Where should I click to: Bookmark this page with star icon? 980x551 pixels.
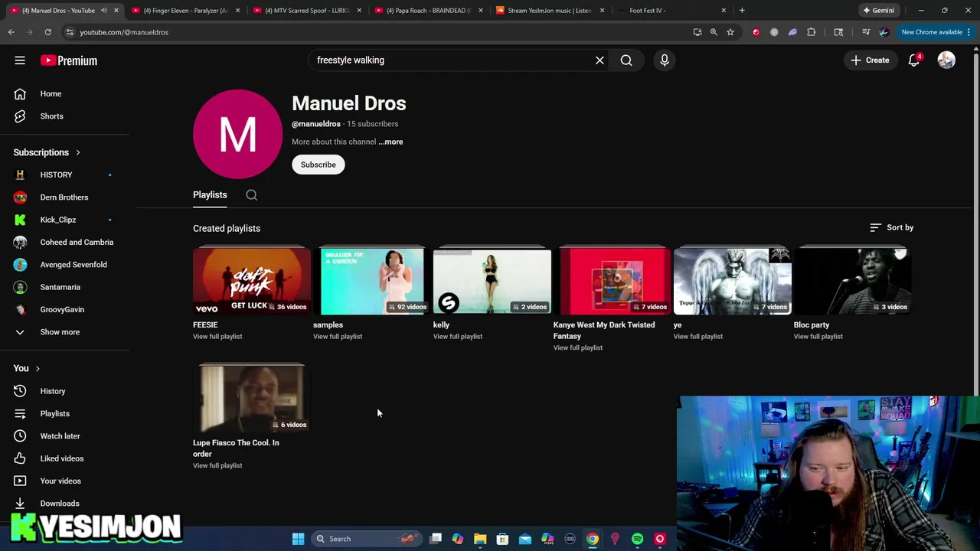[x=730, y=32]
